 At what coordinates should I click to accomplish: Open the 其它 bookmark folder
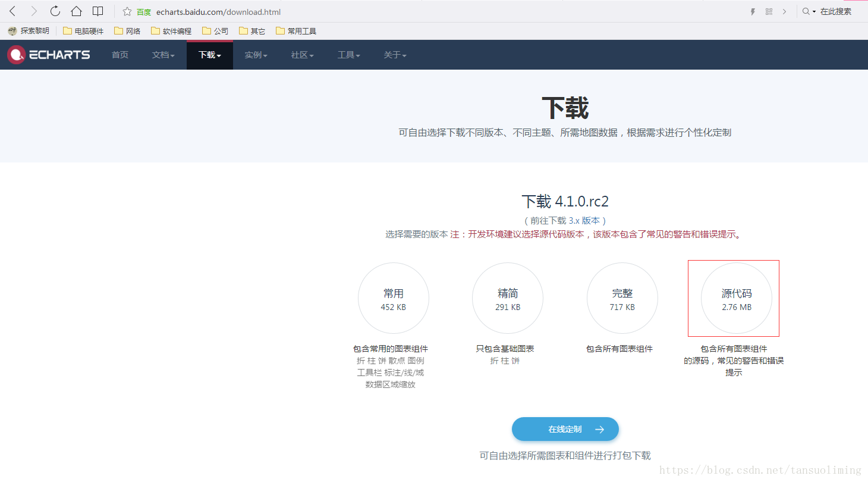tap(252, 31)
